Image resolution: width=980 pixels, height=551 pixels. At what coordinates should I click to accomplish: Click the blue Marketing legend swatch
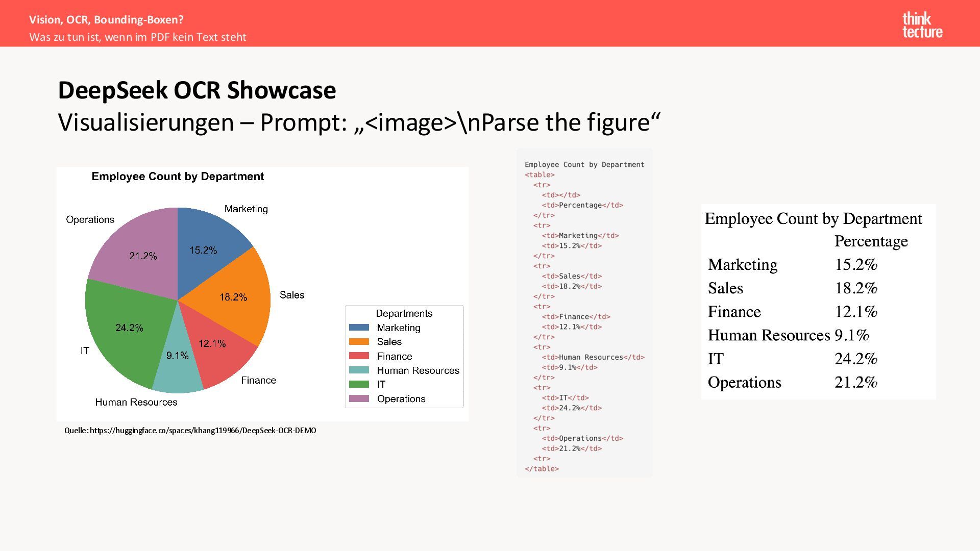pos(359,328)
